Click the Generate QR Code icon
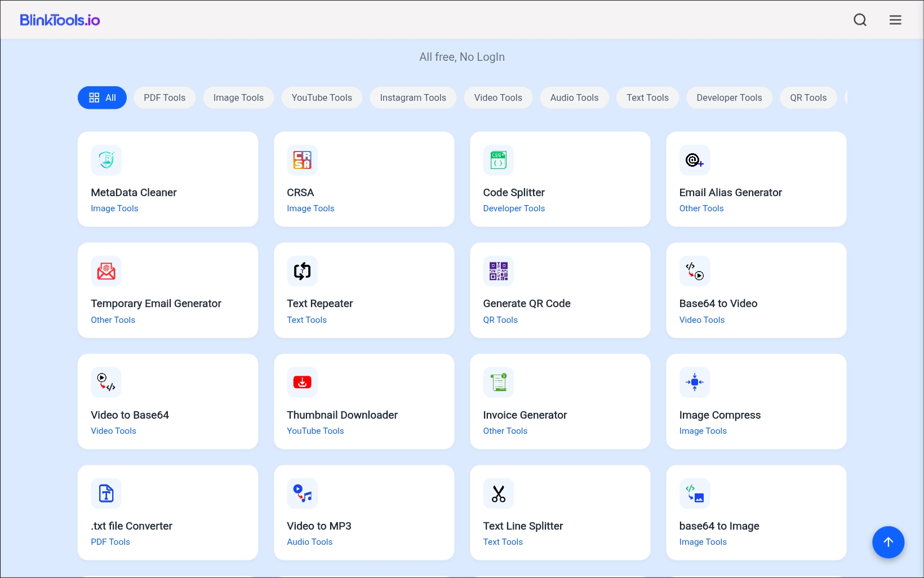The height and width of the screenshot is (578, 924). click(x=498, y=271)
